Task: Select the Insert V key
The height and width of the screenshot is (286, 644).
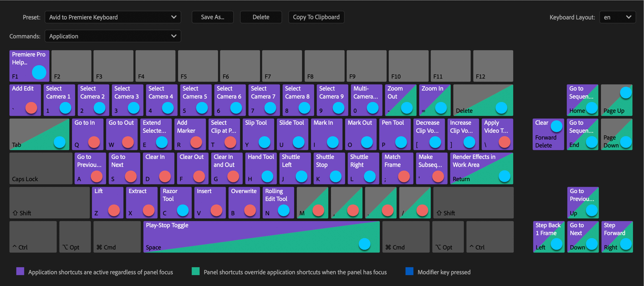Action: 210,203
